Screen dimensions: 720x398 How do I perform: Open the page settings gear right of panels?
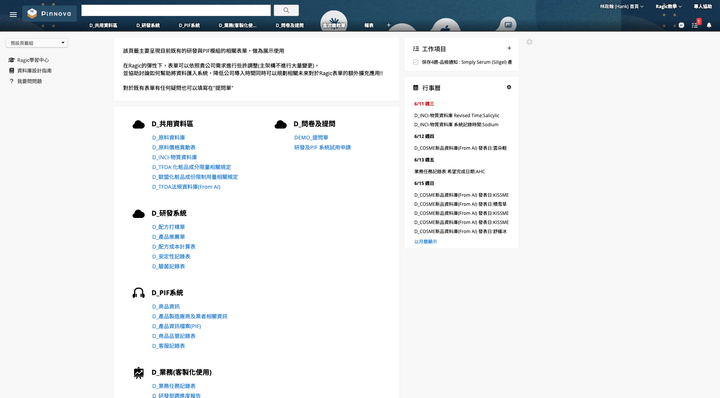pos(529,42)
